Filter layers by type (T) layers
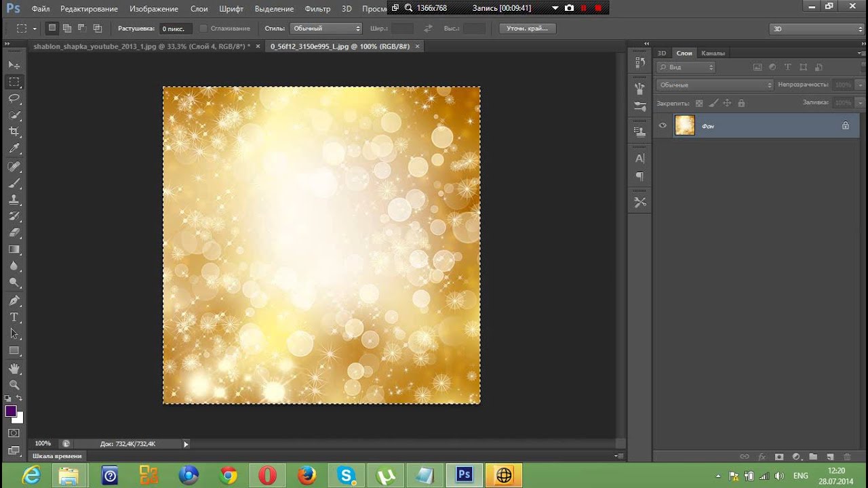This screenshot has height=488, width=868. tap(788, 67)
